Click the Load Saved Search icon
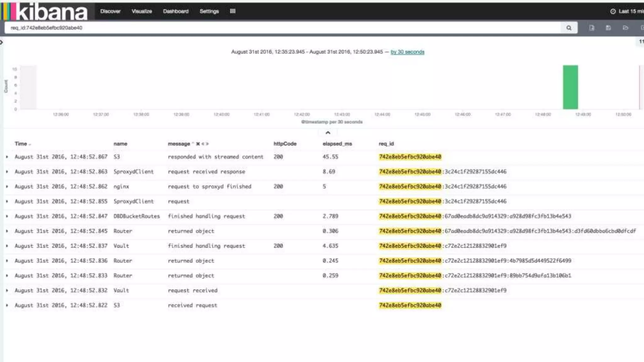 [625, 28]
